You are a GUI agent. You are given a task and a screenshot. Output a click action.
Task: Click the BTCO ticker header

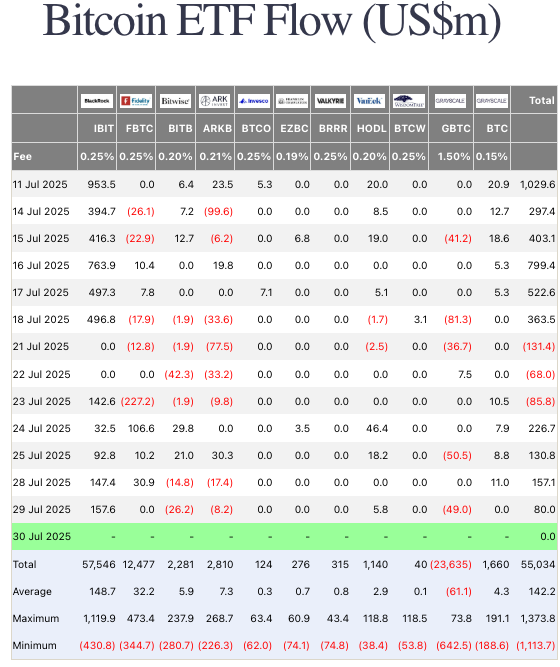[256, 128]
